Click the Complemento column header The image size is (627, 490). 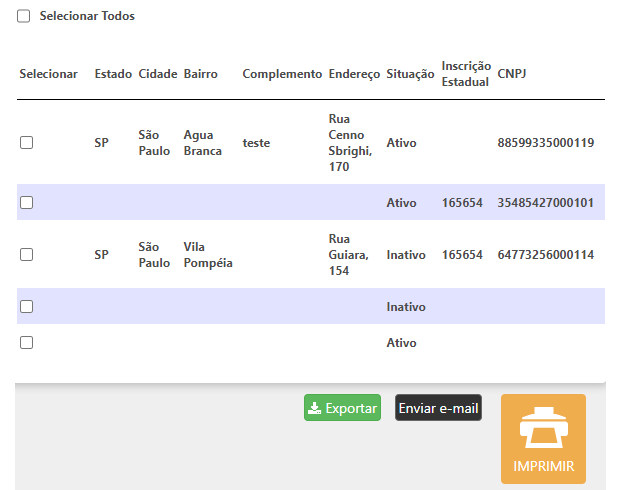point(282,74)
